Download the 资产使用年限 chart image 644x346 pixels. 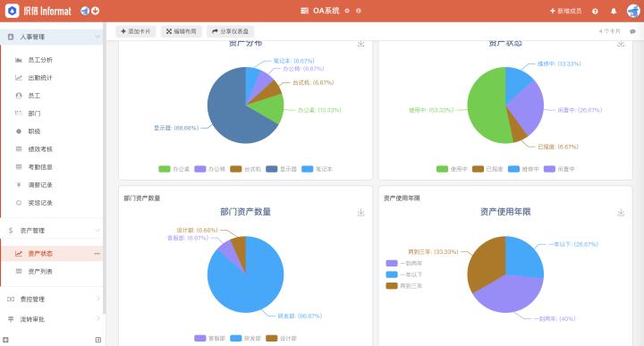point(621,212)
